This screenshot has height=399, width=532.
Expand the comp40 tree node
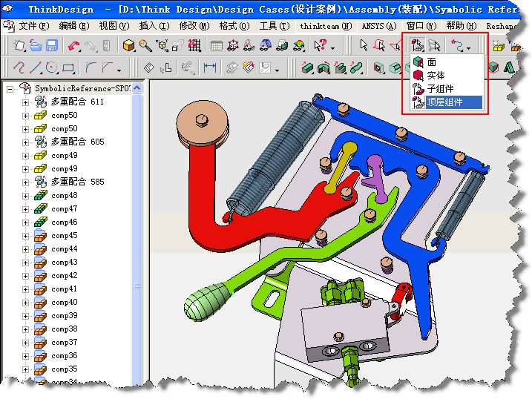click(26, 303)
